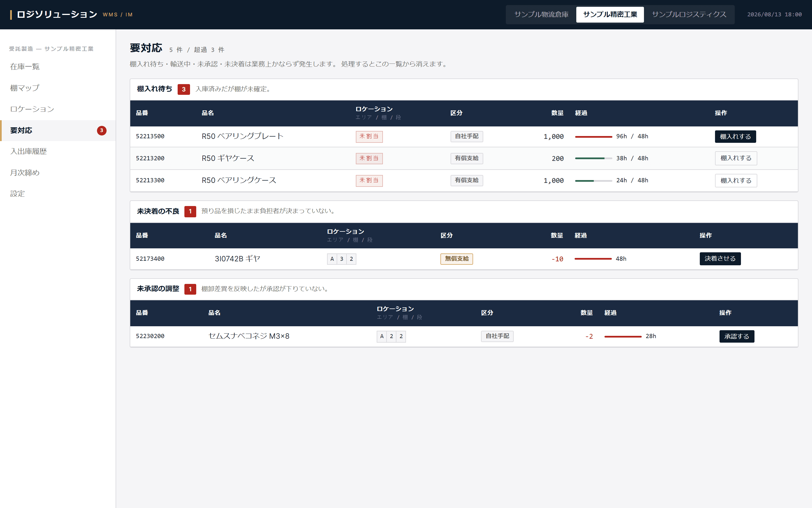Click part number 52230200

coord(150,336)
